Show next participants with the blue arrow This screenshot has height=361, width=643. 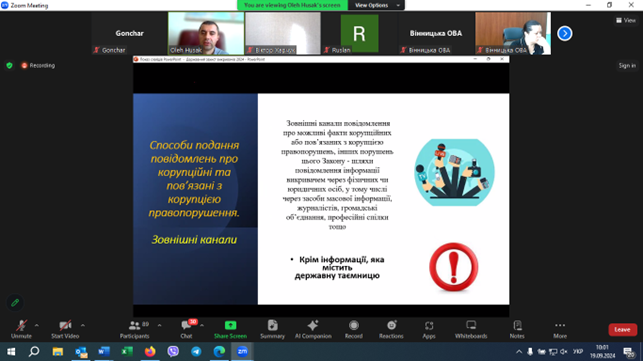click(x=565, y=33)
